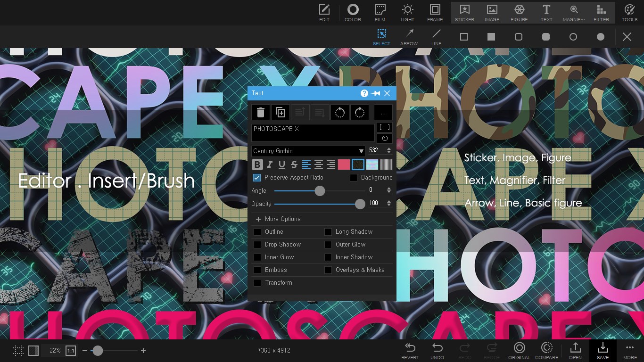Enable the Drop Shadow effect
This screenshot has height=362, width=644.
[x=257, y=244]
